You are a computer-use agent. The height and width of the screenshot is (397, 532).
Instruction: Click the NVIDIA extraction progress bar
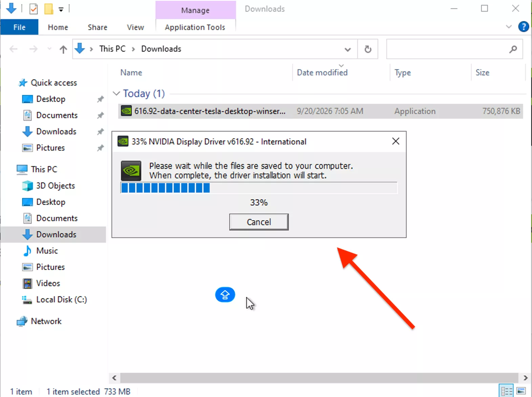click(259, 188)
